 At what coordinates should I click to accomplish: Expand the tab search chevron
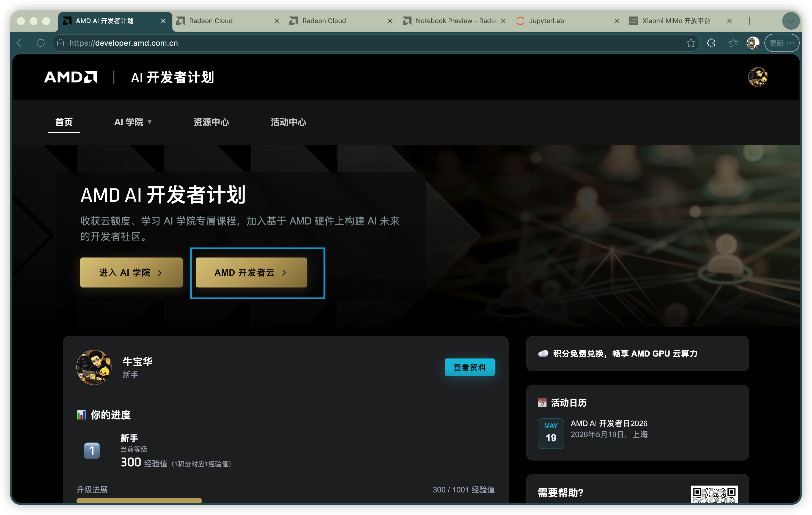791,21
